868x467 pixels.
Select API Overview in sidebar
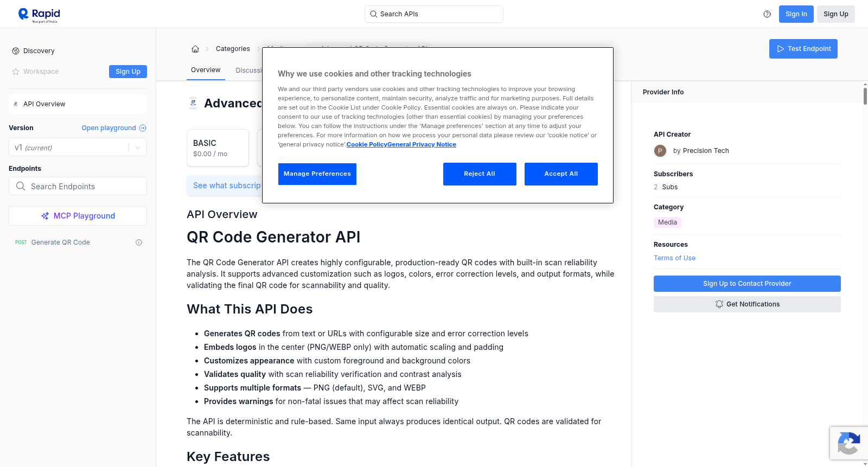tap(78, 104)
